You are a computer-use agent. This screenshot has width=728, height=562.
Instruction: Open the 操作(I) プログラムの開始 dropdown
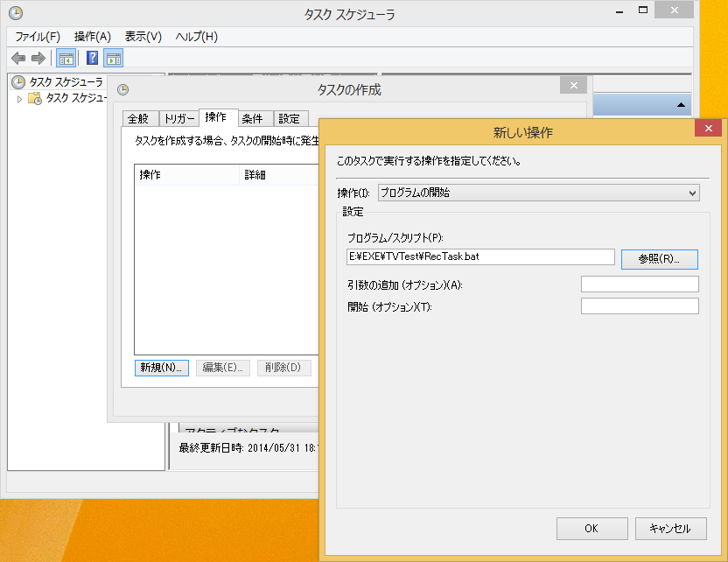click(x=539, y=193)
